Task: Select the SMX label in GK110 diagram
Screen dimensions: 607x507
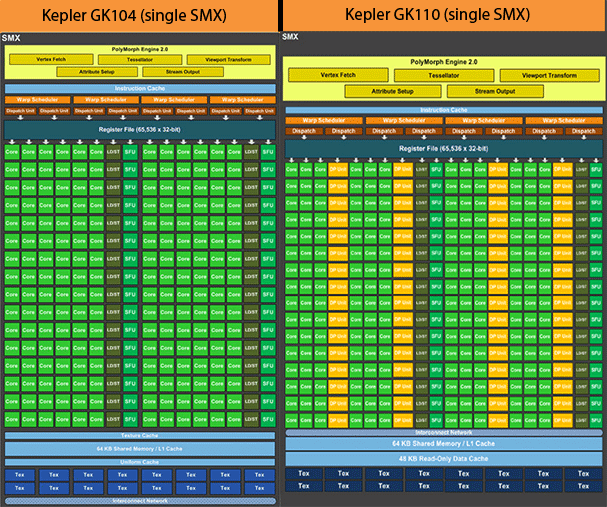Action: click(x=290, y=37)
